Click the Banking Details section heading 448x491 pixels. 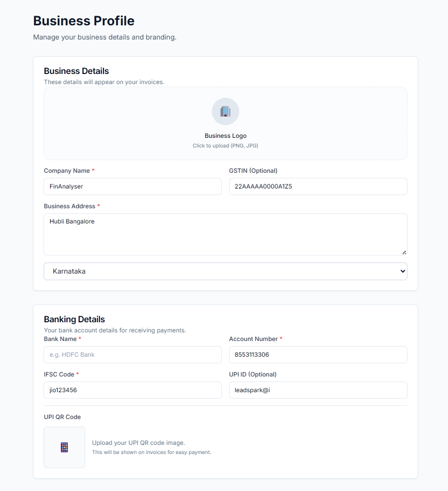coord(74,319)
